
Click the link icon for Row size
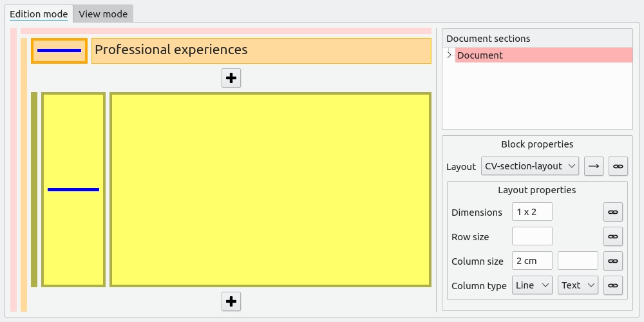click(613, 236)
